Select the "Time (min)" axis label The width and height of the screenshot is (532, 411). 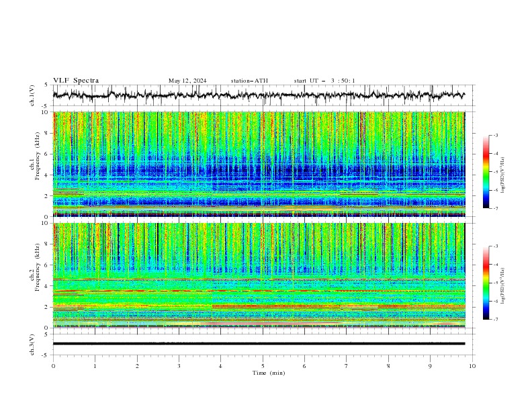pos(269,373)
